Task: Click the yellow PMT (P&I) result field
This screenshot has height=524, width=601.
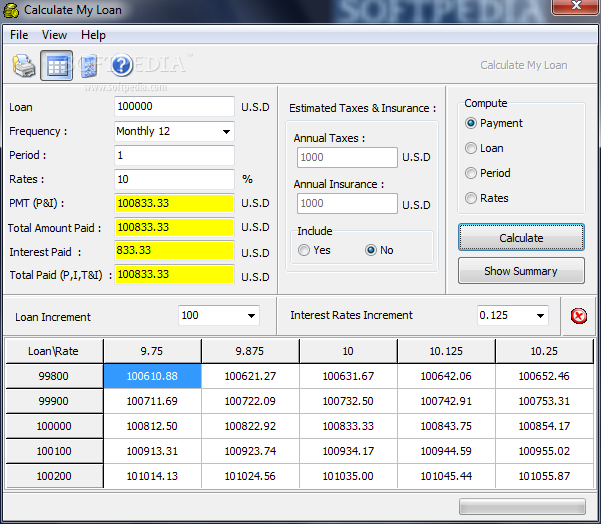Action: (174, 203)
